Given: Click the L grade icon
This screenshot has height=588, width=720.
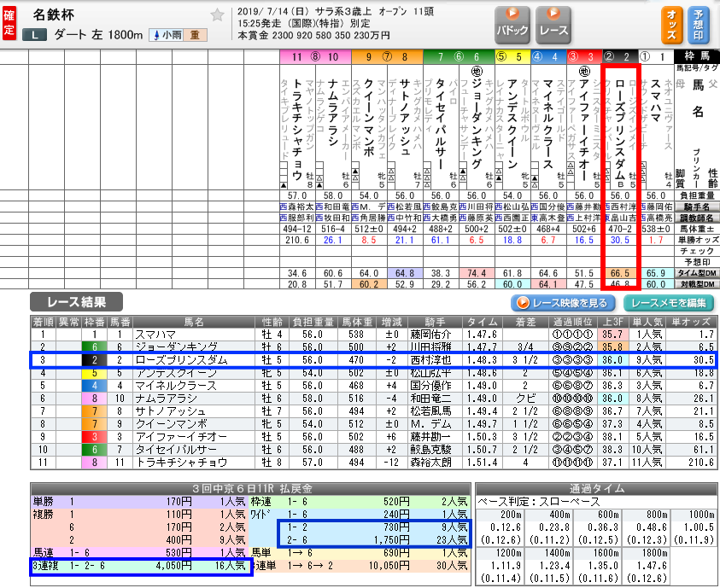Looking at the screenshot, I should pos(34,35).
